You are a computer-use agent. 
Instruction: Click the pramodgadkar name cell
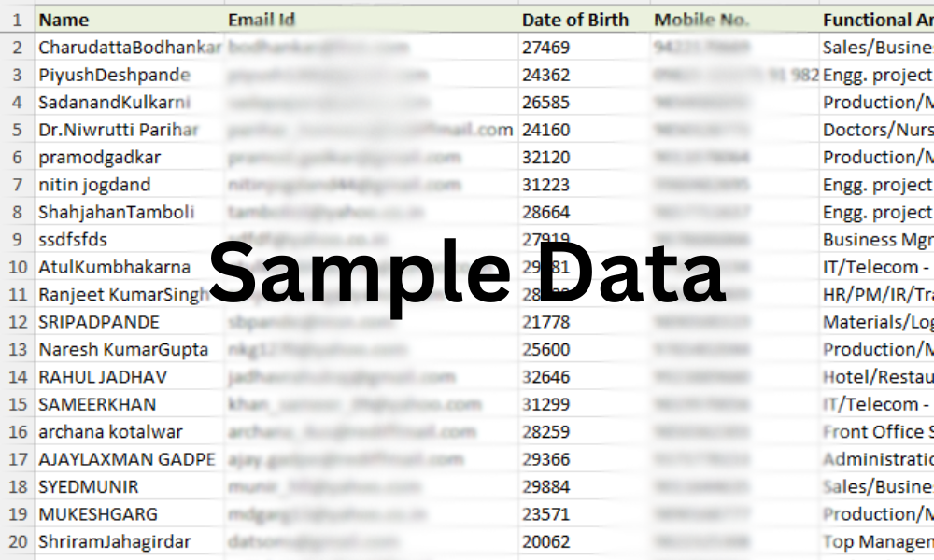129,157
